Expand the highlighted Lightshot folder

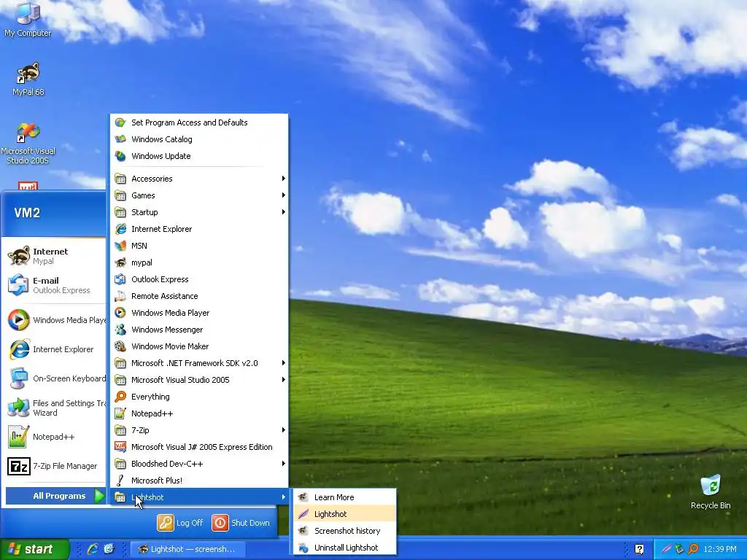pyautogui.click(x=199, y=497)
